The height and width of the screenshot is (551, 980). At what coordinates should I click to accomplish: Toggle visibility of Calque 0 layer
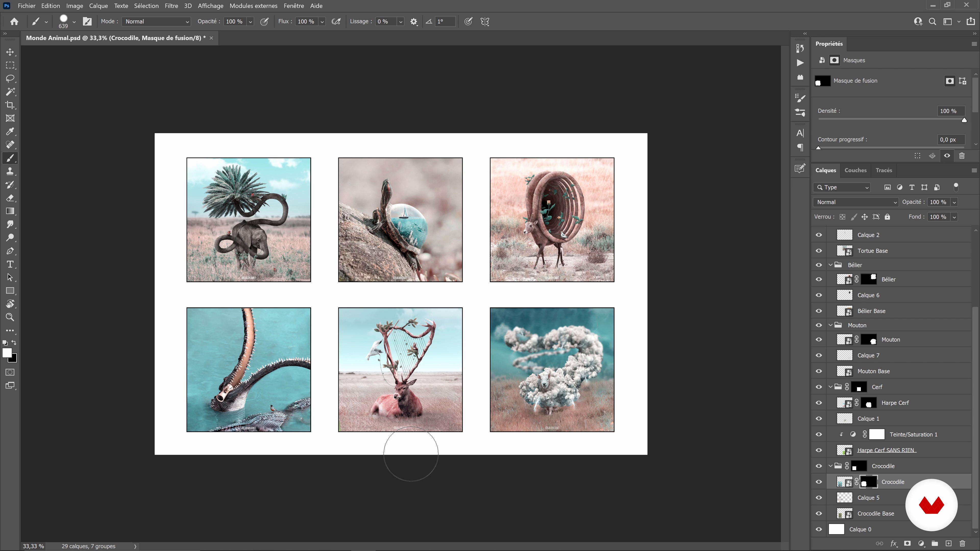click(819, 529)
